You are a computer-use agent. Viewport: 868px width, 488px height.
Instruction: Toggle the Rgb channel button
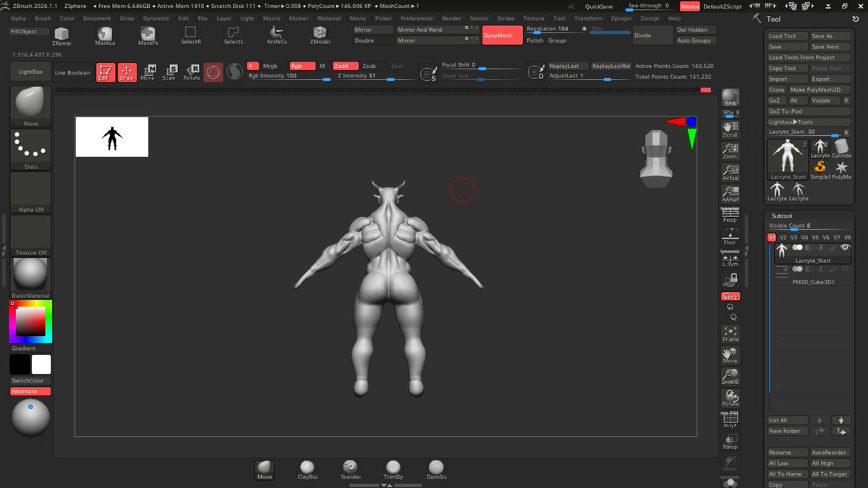click(x=302, y=66)
